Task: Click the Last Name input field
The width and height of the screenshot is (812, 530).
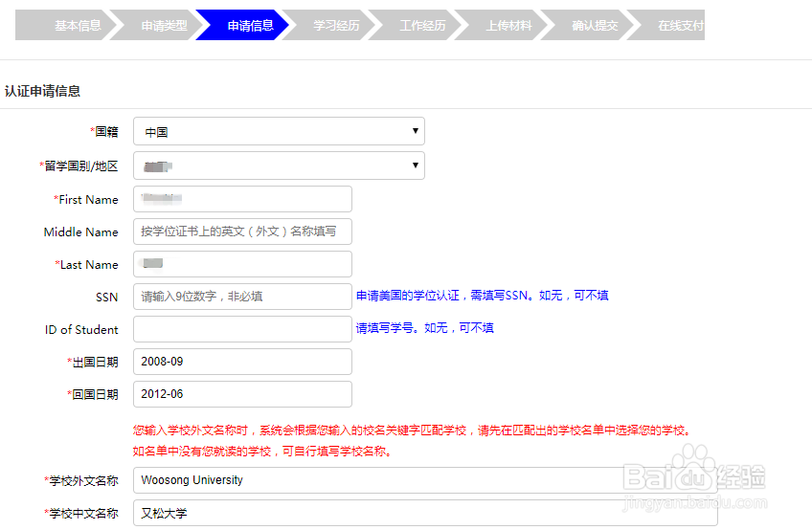Action: pyautogui.click(x=242, y=264)
